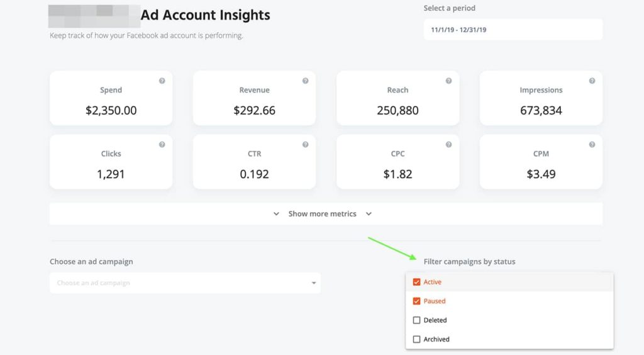The image size is (644, 355).
Task: Select the Archived option label
Action: coord(436,339)
